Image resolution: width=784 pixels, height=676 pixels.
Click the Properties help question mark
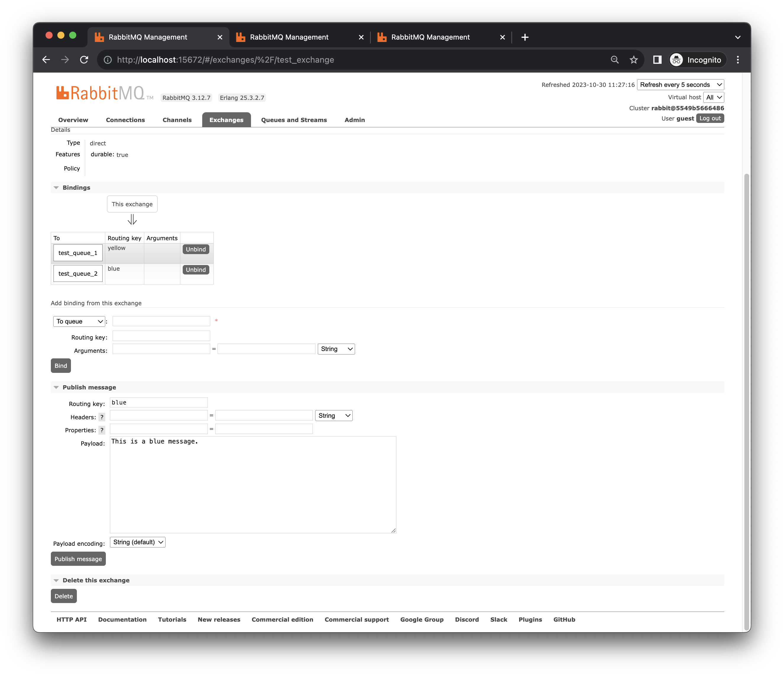tap(101, 430)
